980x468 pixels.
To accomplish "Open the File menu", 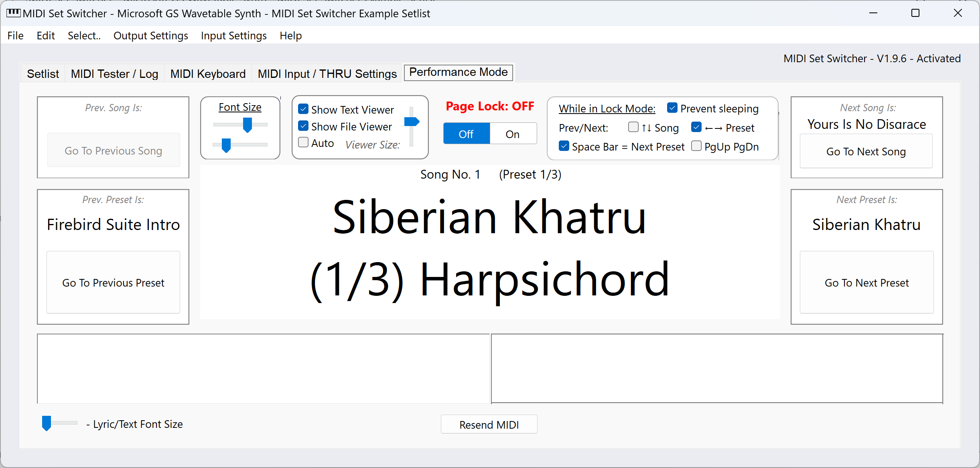I will (15, 35).
